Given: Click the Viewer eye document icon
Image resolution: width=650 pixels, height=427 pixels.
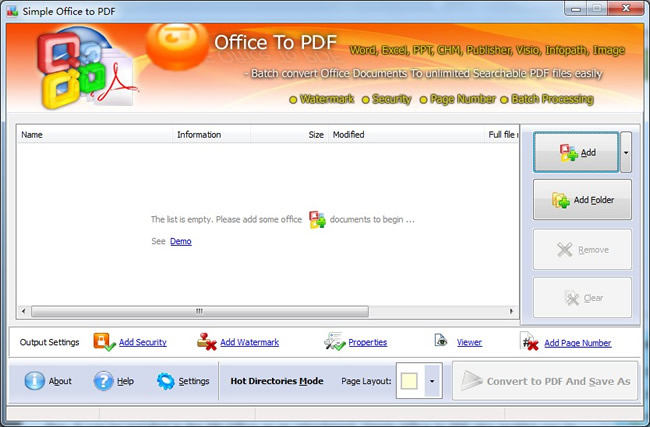Looking at the screenshot, I should click(x=441, y=340).
